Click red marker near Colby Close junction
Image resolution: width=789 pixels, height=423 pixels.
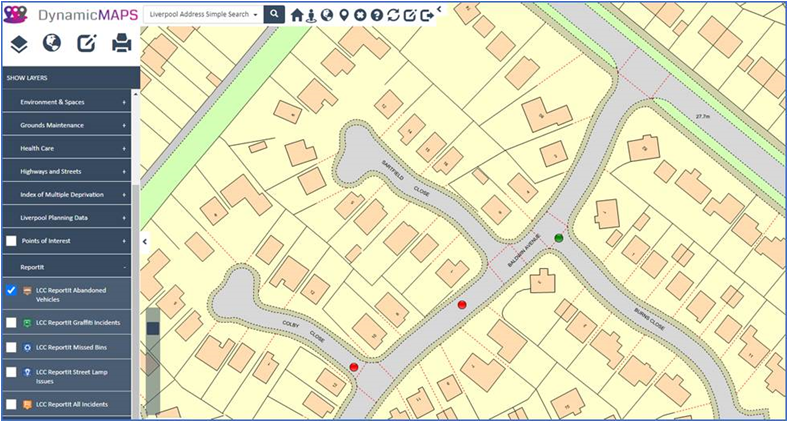(354, 367)
